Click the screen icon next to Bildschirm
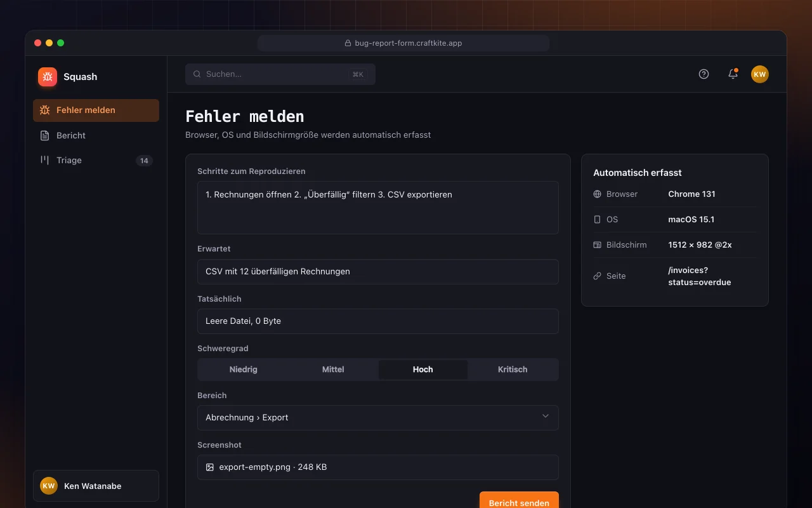 click(597, 245)
